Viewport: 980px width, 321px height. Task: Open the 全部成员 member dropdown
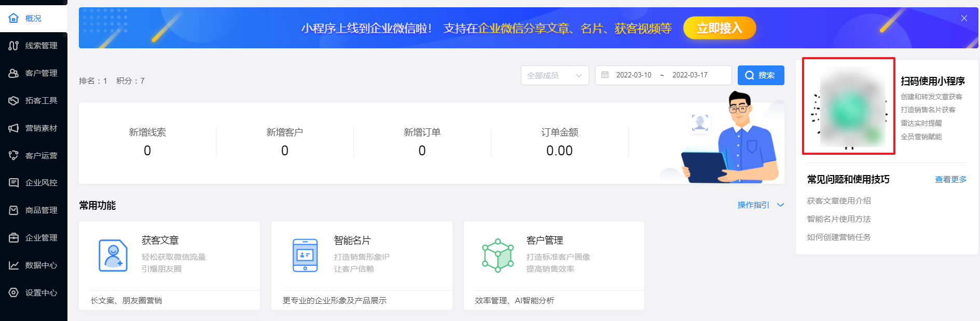(555, 75)
